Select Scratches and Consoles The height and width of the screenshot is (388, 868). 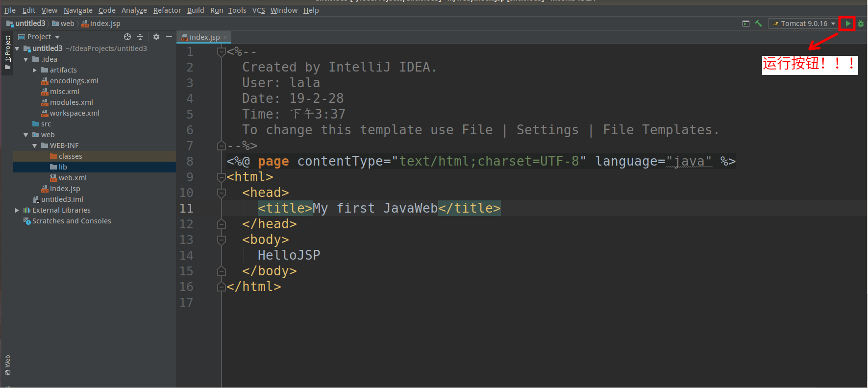point(67,221)
